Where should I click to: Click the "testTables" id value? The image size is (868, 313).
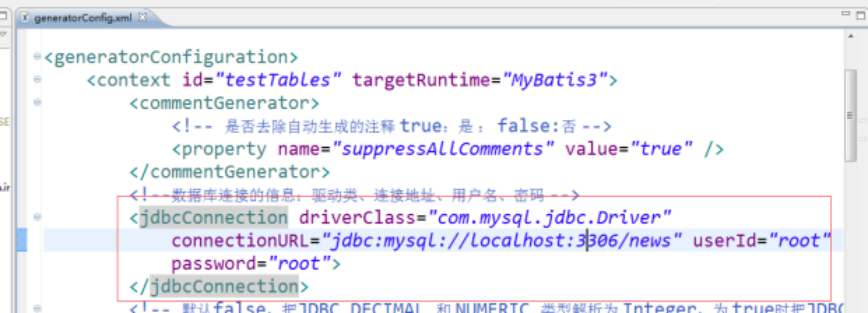[278, 80]
